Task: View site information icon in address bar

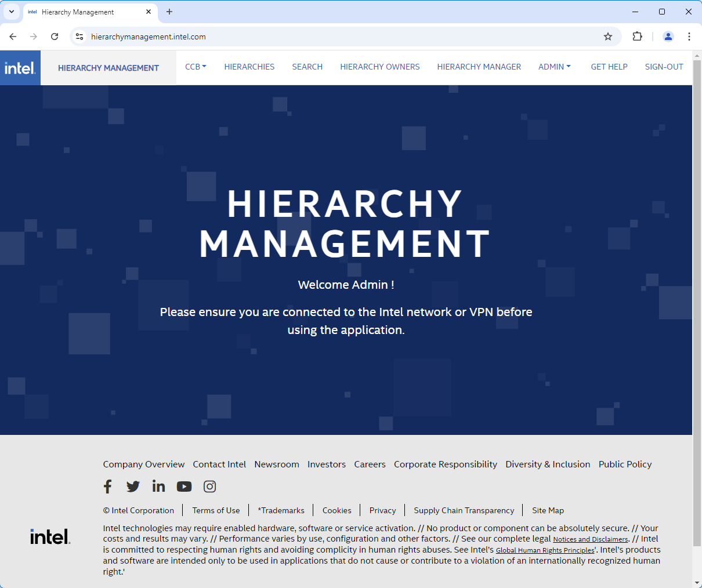Action: [x=79, y=37]
